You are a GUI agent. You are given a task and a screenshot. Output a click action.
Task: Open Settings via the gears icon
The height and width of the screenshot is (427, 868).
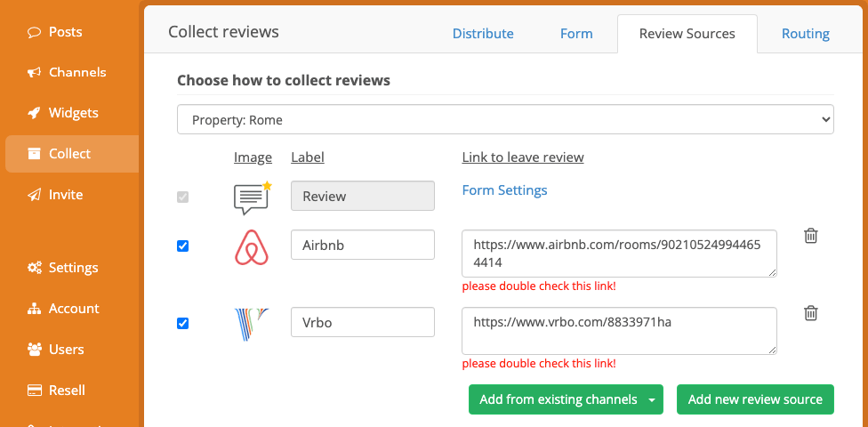click(x=35, y=268)
